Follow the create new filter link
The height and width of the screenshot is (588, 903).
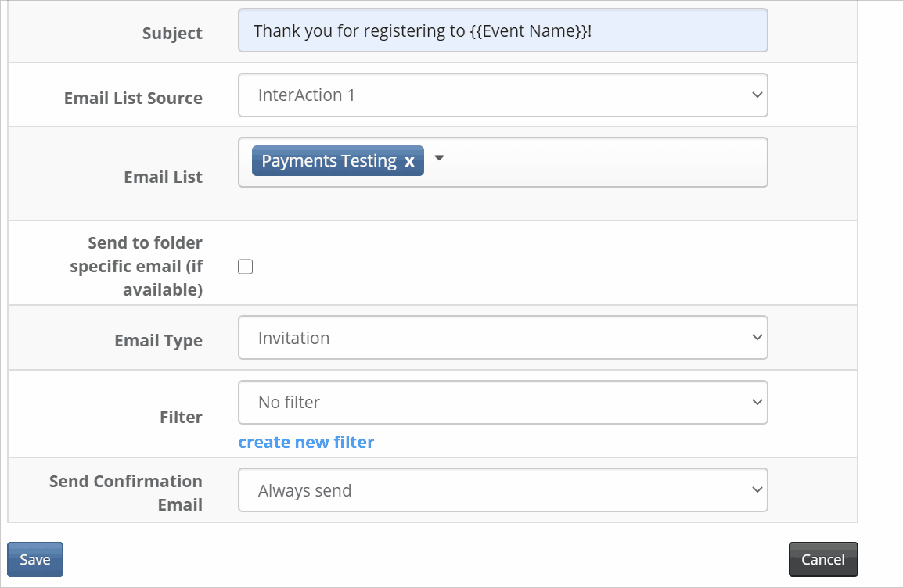[306, 442]
